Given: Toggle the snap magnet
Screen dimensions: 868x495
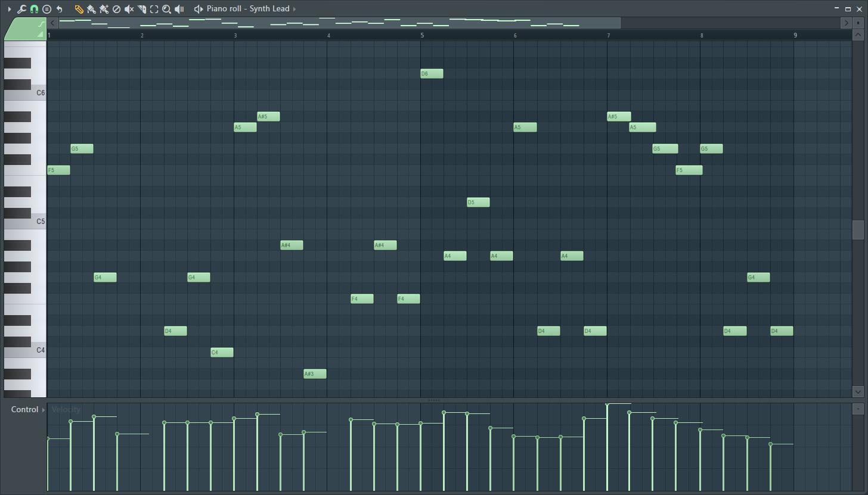Looking at the screenshot, I should pyautogui.click(x=35, y=8).
